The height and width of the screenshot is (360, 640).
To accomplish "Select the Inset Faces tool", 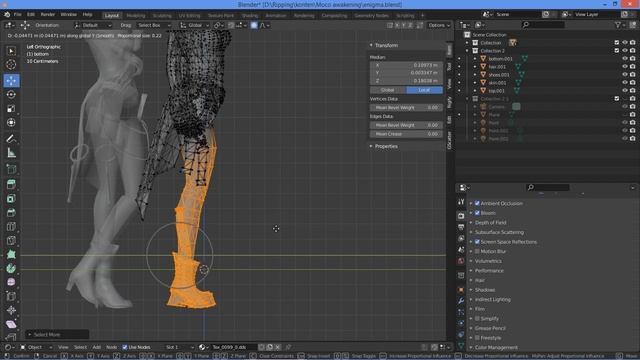I will 11,199.
